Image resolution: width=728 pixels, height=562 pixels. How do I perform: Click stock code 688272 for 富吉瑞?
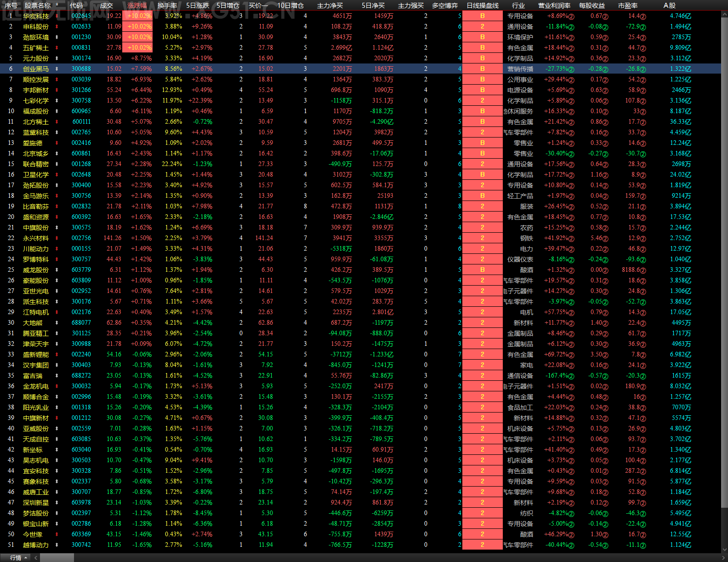tap(81, 376)
